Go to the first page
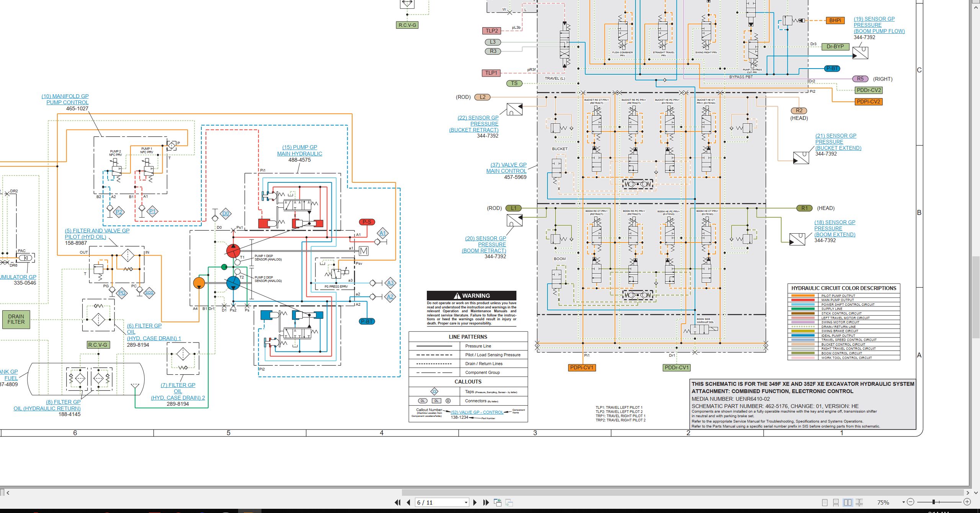This screenshot has height=513, width=980. tap(398, 502)
